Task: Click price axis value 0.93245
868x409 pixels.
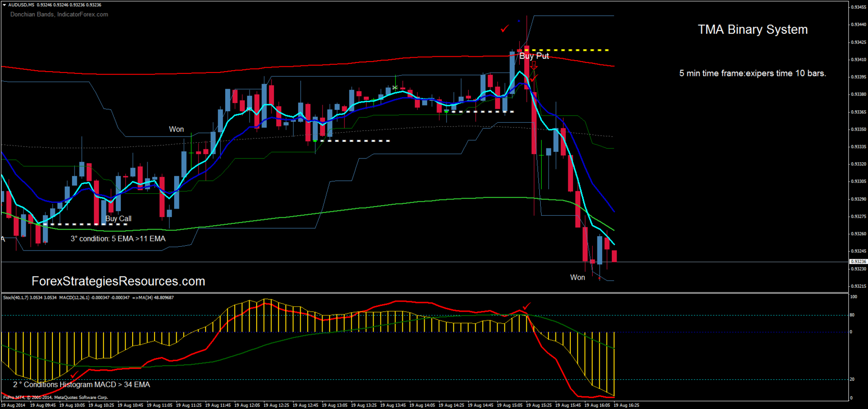Action: pos(858,251)
